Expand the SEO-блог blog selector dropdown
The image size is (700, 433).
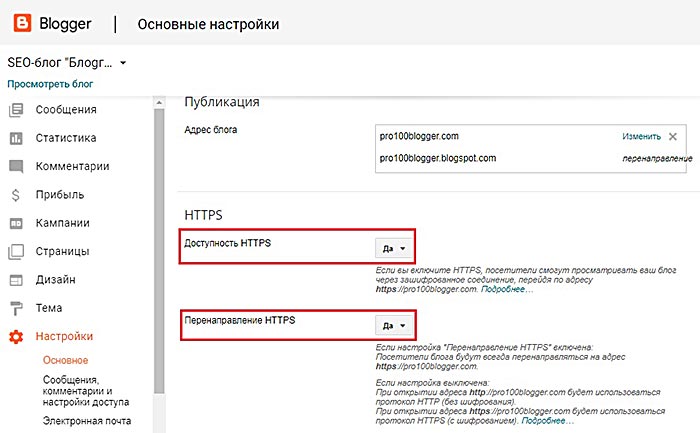point(123,63)
